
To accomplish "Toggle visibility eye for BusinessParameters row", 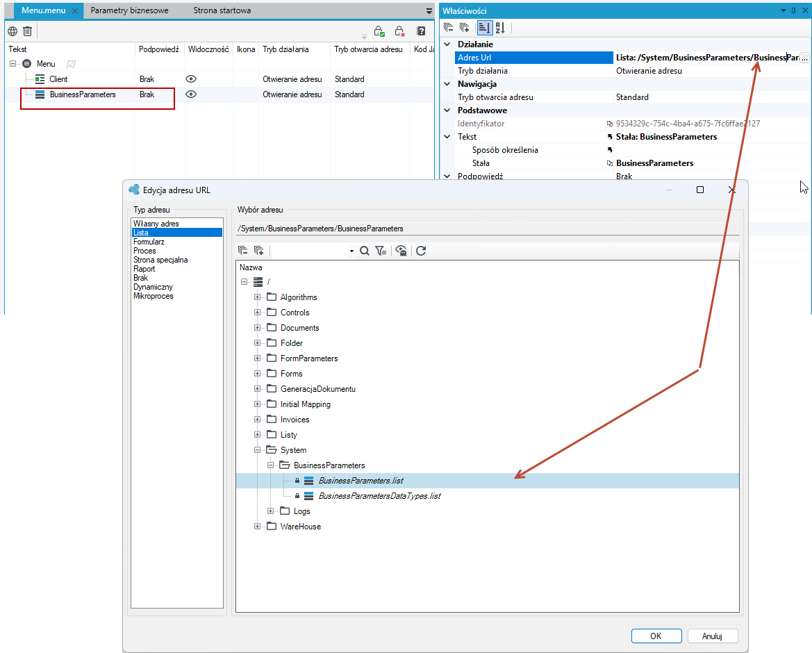I will pos(191,94).
